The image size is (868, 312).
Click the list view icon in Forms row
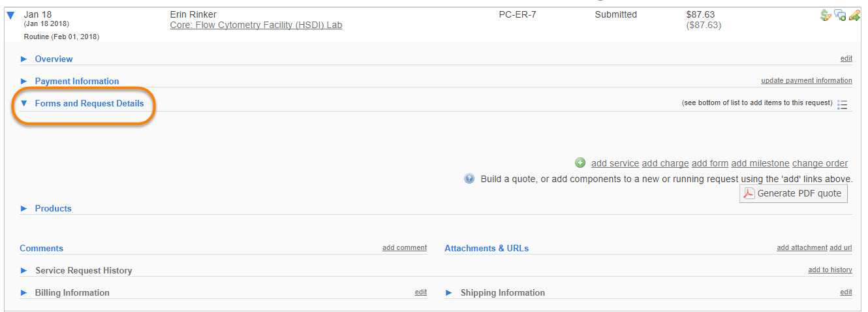point(842,104)
